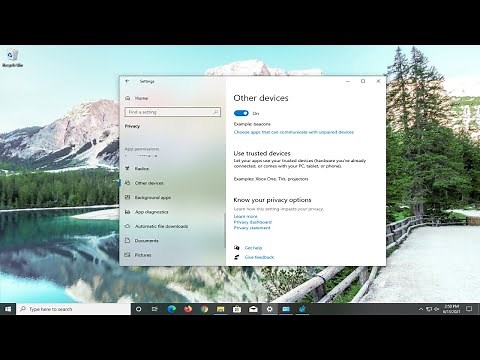This screenshot has height=360, width=480.
Task: Go back using the Settings back arrow
Action: coord(127,81)
